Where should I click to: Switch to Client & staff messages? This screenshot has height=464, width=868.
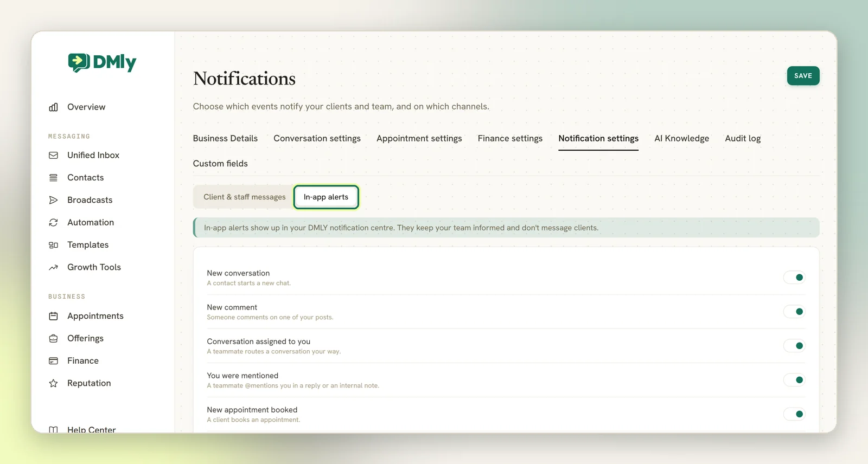(x=244, y=197)
